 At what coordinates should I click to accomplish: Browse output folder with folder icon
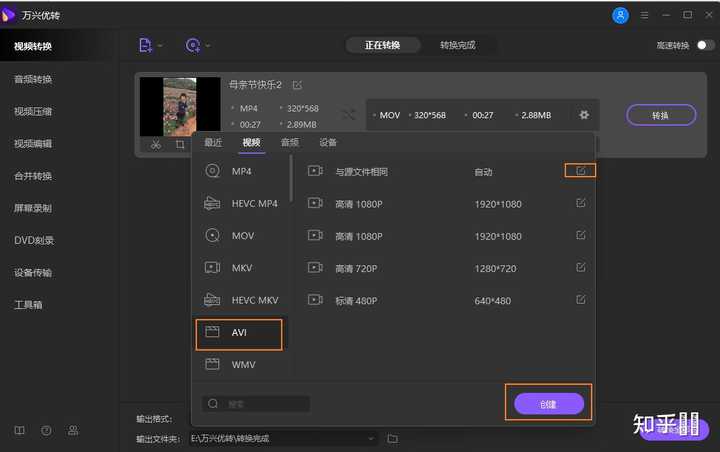392,439
